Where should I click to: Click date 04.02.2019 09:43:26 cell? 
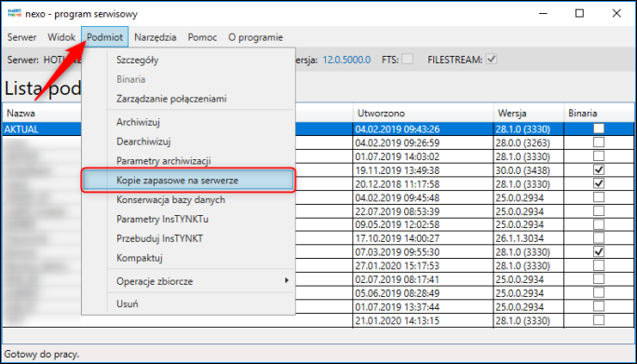click(x=423, y=129)
